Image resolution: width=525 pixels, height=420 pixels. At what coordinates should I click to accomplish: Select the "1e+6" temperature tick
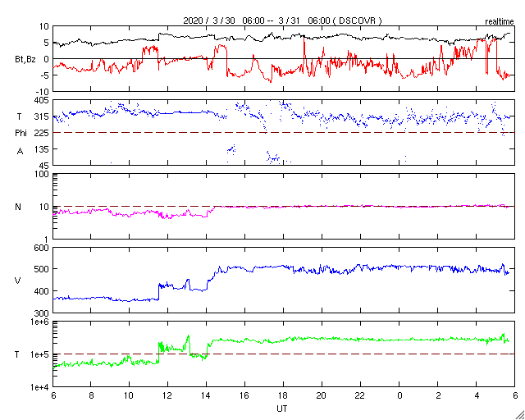click(x=39, y=322)
